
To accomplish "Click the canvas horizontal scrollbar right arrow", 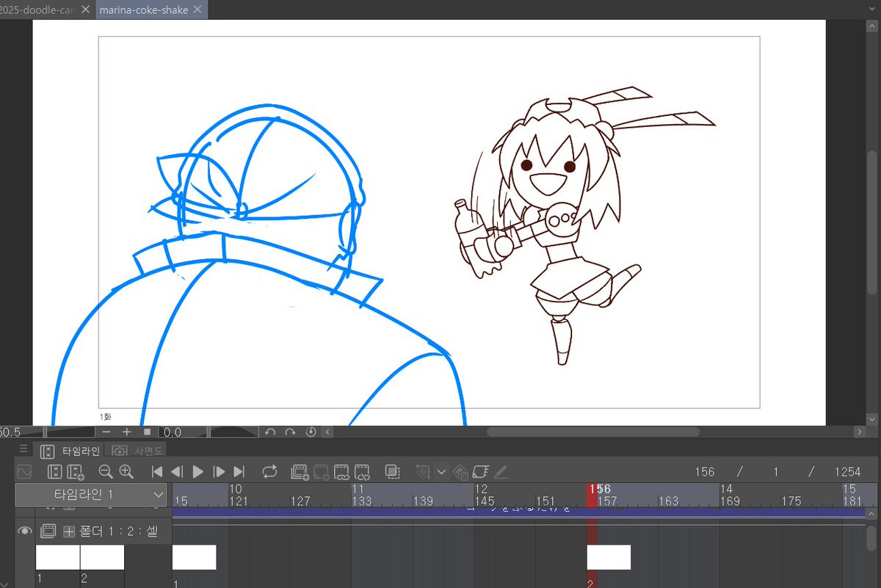I will tap(858, 432).
